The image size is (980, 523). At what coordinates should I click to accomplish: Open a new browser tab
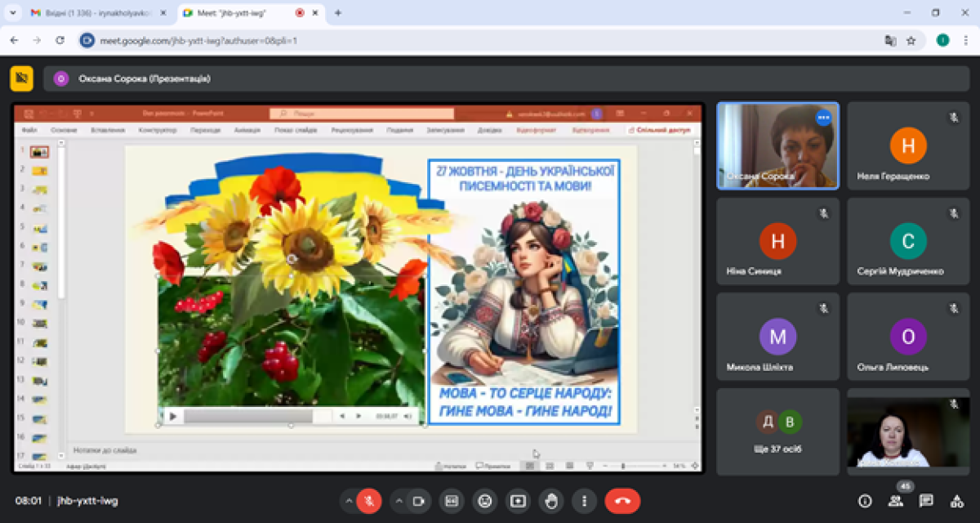coord(338,13)
